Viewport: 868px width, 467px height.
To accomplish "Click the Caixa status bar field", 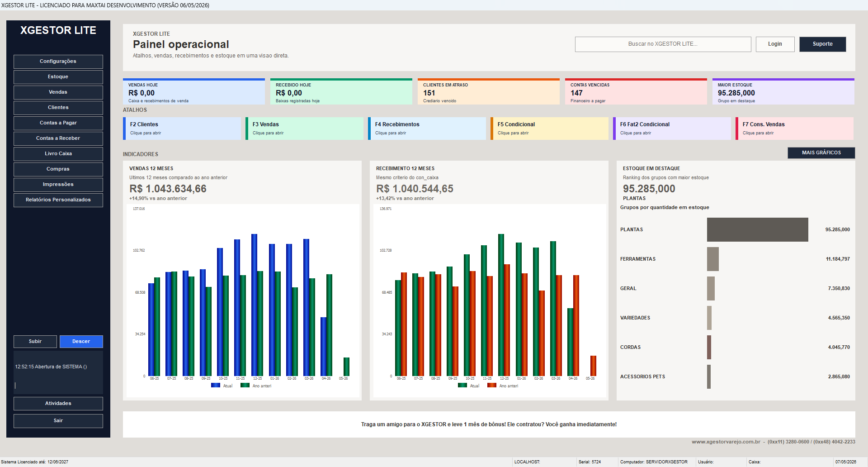I will pos(755,462).
